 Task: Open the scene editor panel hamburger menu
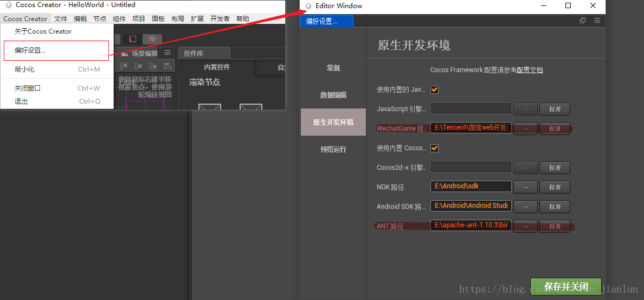[167, 53]
